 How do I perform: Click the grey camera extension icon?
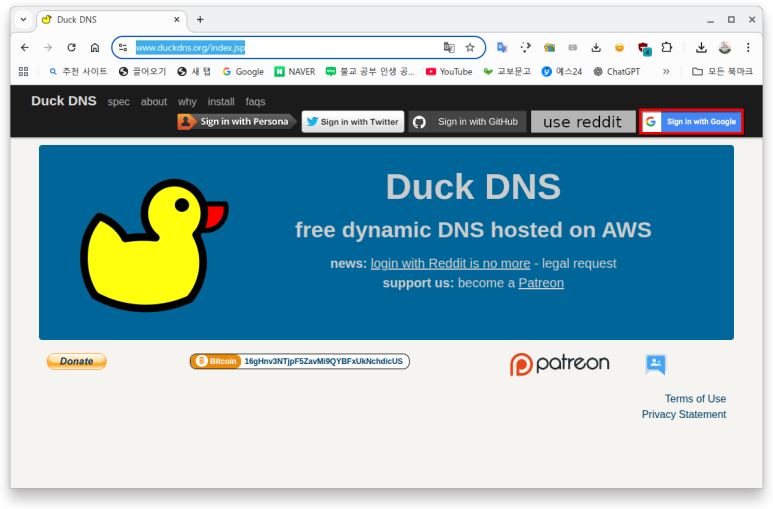tap(572, 47)
